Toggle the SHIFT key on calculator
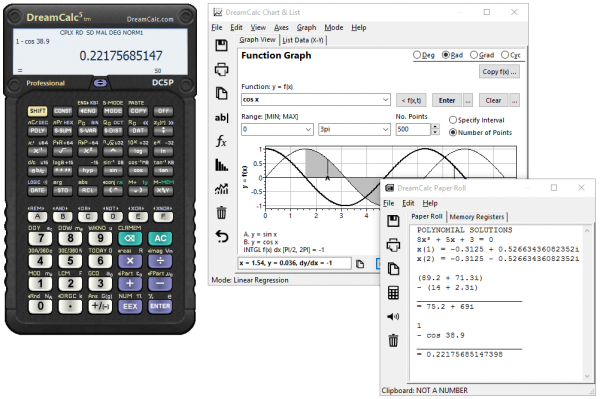600x399 pixels. [x=38, y=111]
